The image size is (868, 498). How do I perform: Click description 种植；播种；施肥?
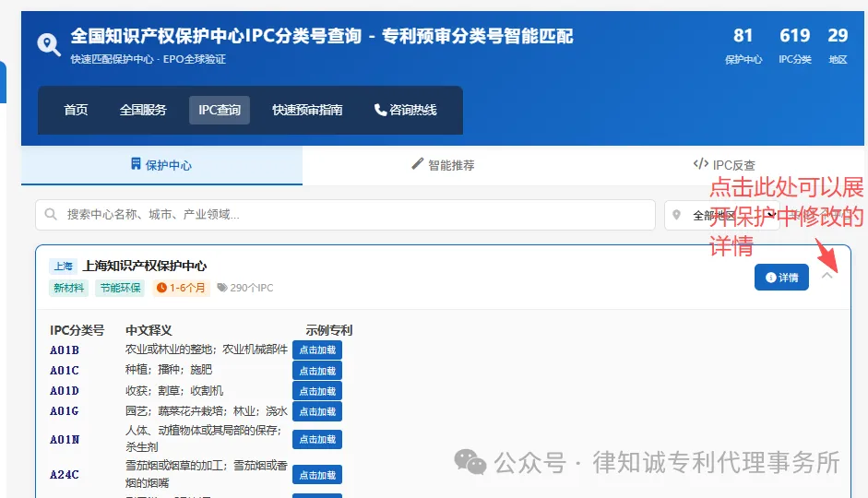point(169,370)
